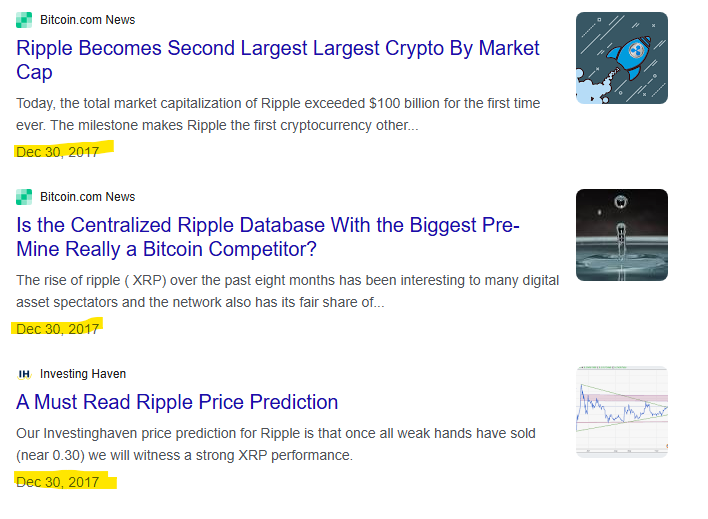
Task: Open 'Is the Centralized Ripple Database' headline
Action: pos(268,237)
